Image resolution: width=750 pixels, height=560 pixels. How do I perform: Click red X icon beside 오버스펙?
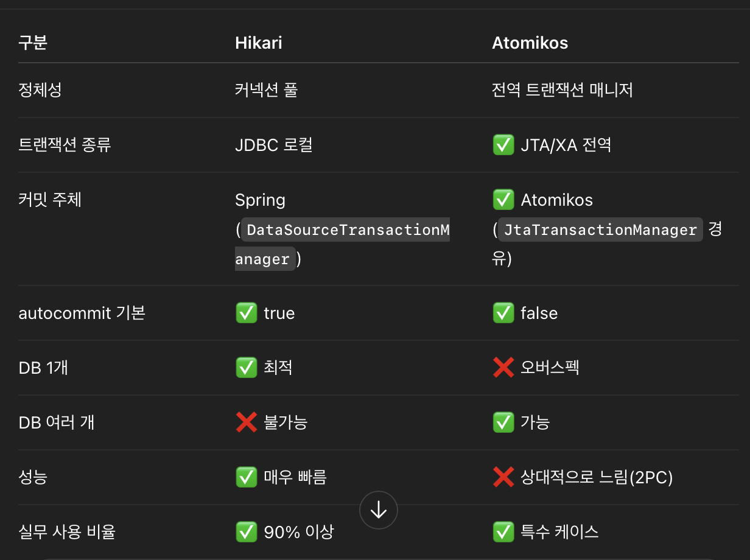pos(503,368)
